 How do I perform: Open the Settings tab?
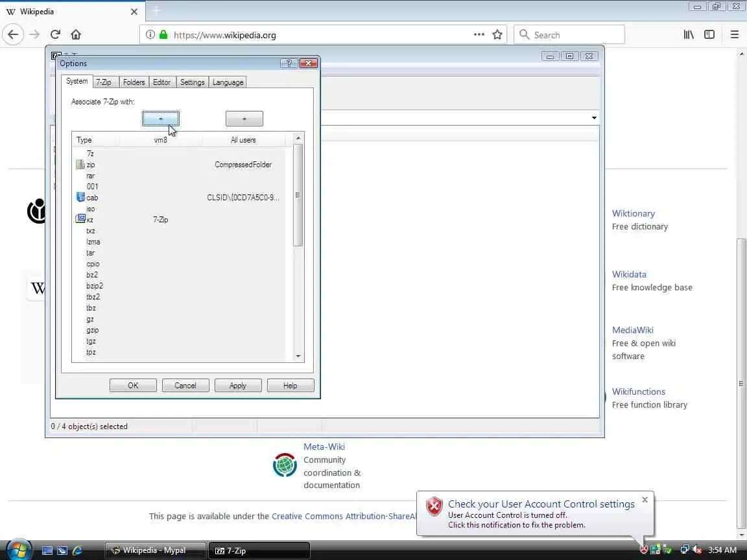pyautogui.click(x=192, y=82)
